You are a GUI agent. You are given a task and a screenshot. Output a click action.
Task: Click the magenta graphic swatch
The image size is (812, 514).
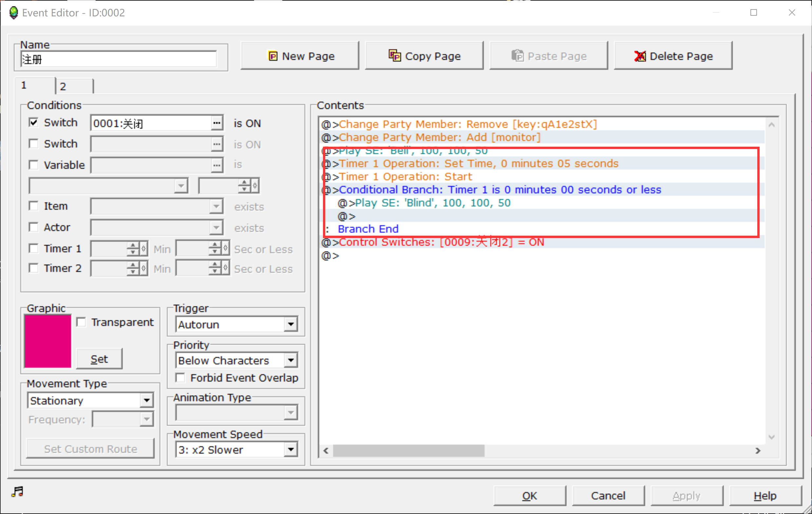click(x=48, y=341)
